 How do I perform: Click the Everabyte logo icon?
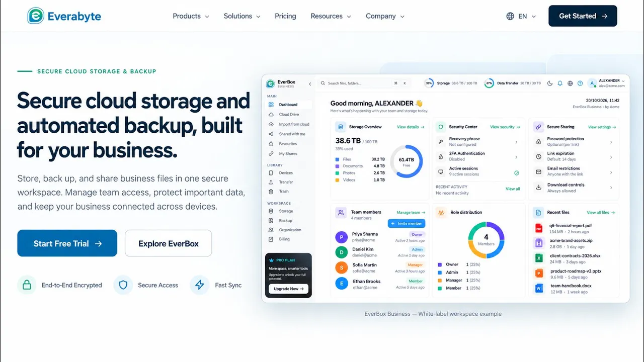tap(36, 16)
